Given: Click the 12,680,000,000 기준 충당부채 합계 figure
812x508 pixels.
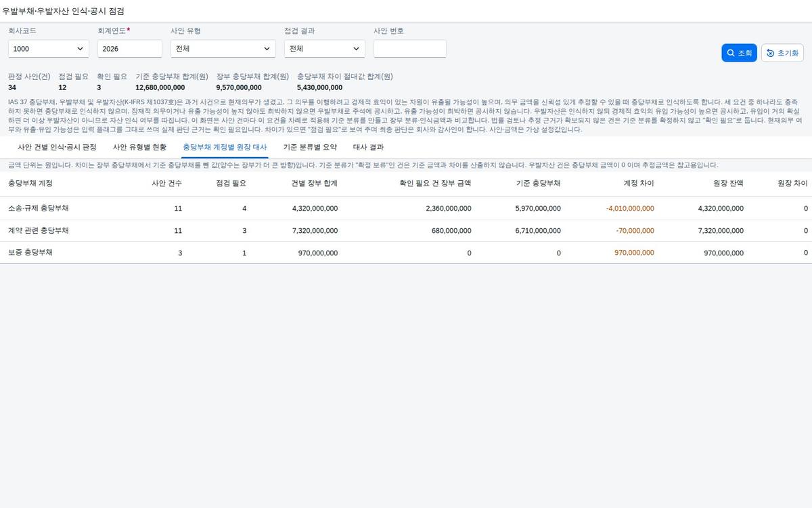Looking at the screenshot, I should pos(160,87).
